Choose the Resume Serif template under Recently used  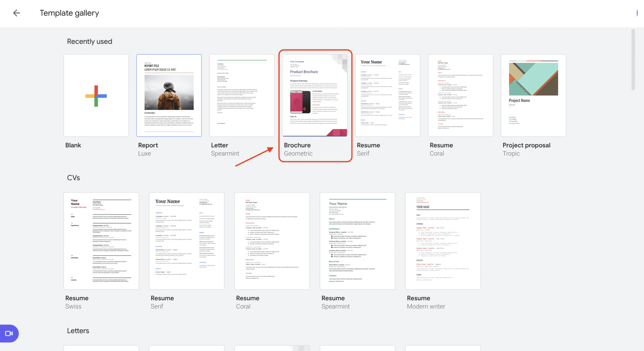(388, 95)
